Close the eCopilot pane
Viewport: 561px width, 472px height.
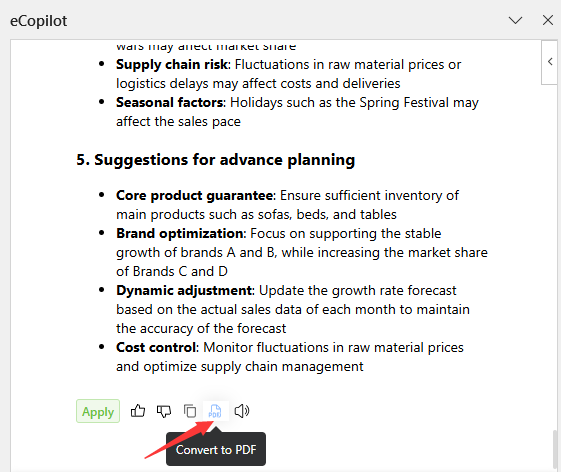tap(548, 20)
